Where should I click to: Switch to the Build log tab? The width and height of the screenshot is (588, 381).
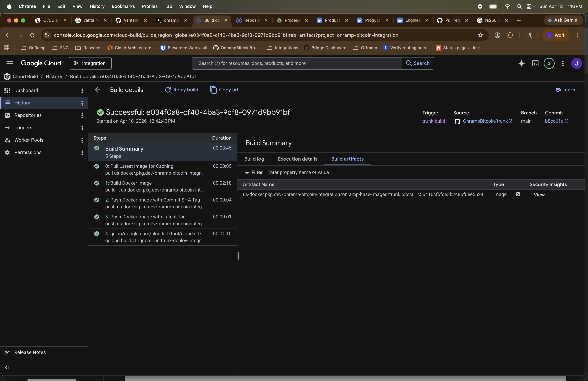point(254,159)
